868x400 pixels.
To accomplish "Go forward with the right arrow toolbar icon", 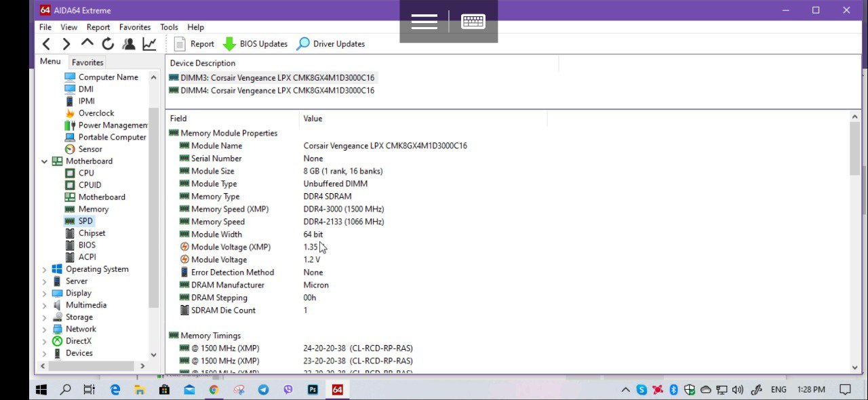I will [66, 44].
